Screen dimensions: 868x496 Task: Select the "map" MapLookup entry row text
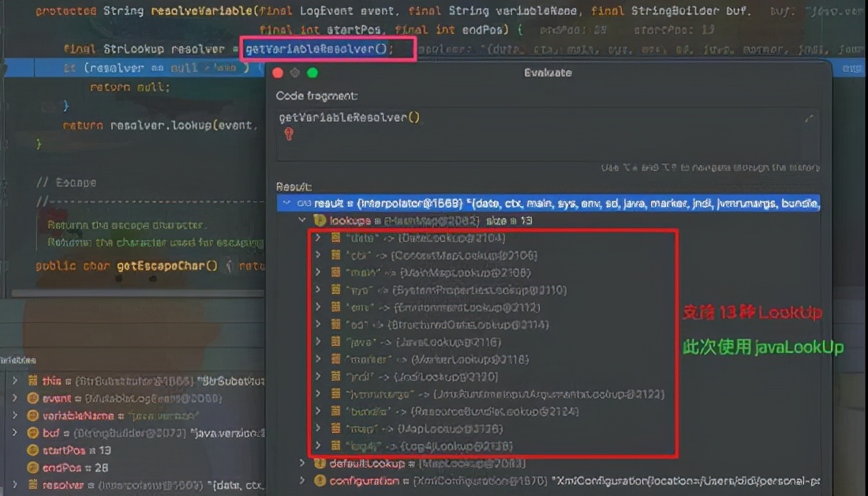click(x=424, y=428)
